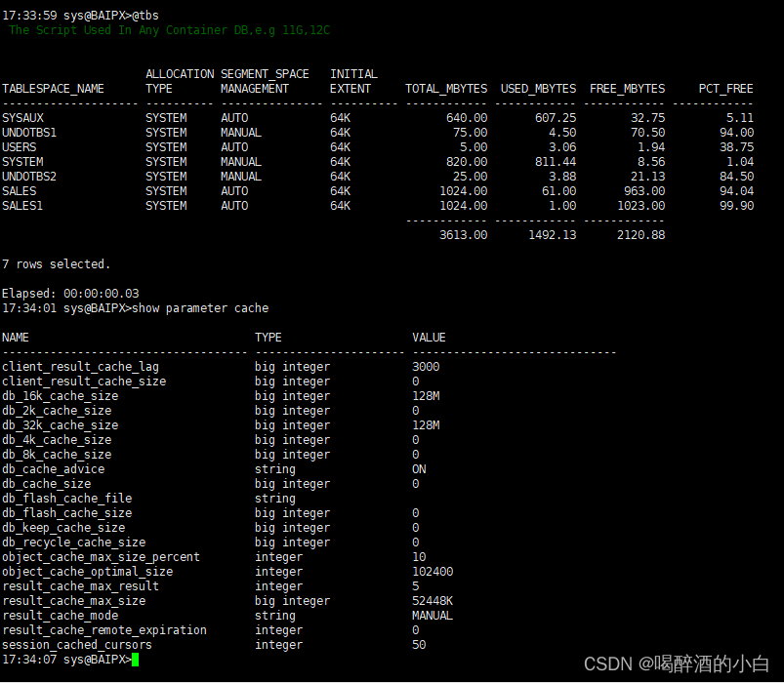Select parameter object_cache_max_size_percent
Viewport: 784px width, 683px height.
[101, 557]
